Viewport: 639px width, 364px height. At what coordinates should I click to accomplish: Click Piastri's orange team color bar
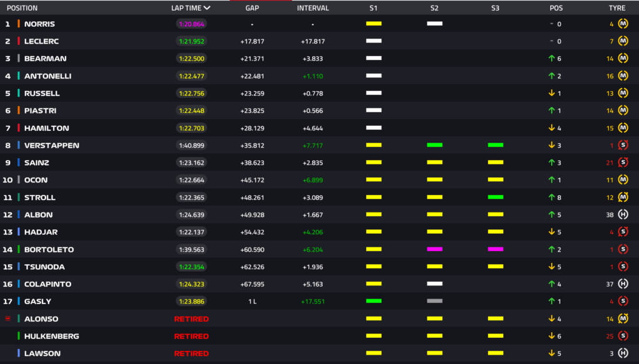19,110
